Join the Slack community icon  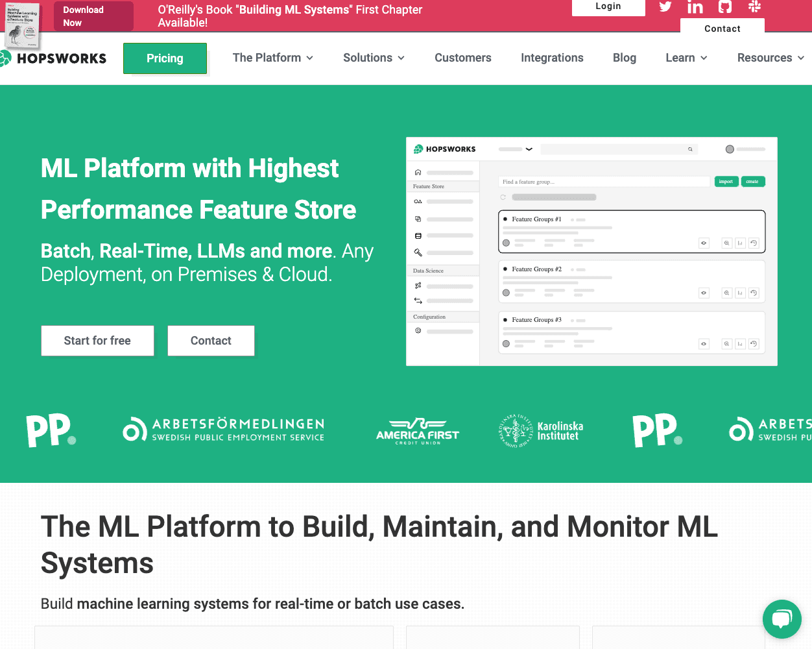tap(754, 6)
